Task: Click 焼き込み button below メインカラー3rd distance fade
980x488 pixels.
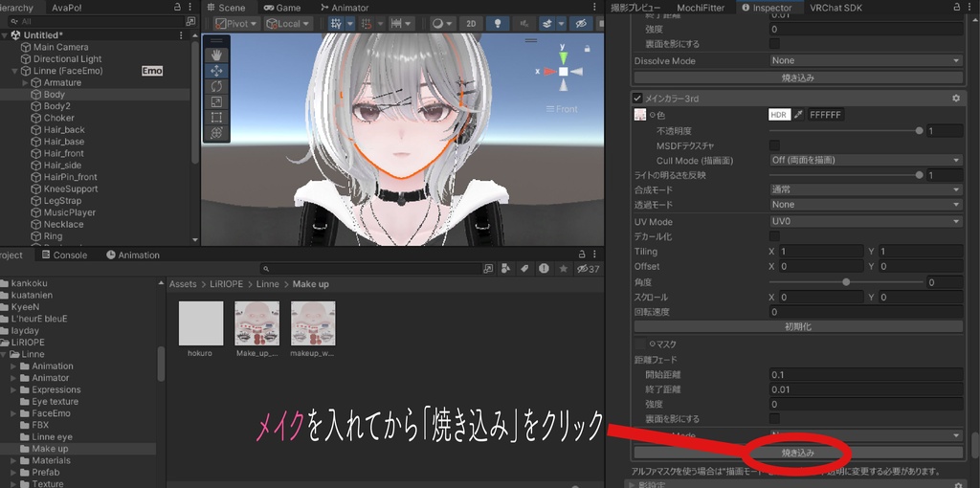Action: click(798, 453)
